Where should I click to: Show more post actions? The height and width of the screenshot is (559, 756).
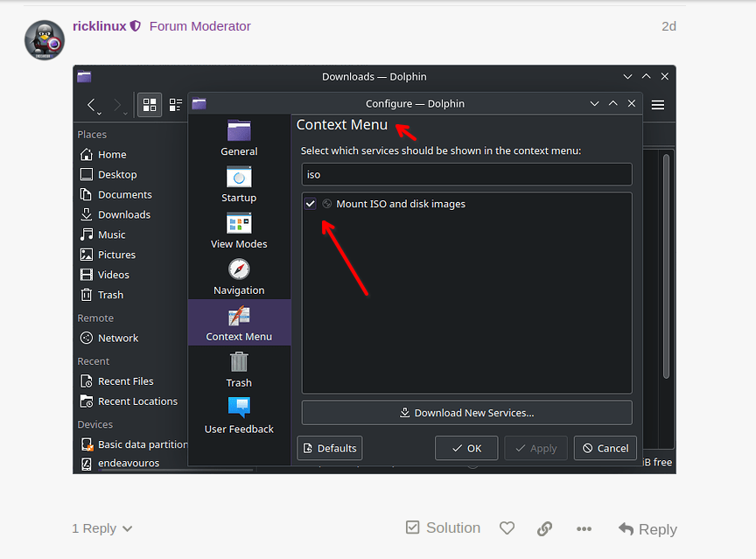click(584, 528)
